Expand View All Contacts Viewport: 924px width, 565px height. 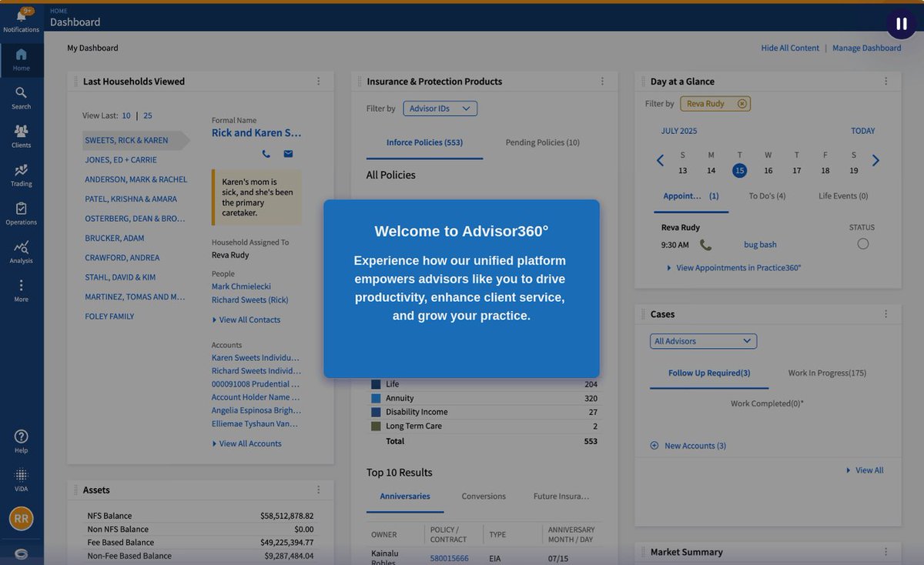(246, 319)
